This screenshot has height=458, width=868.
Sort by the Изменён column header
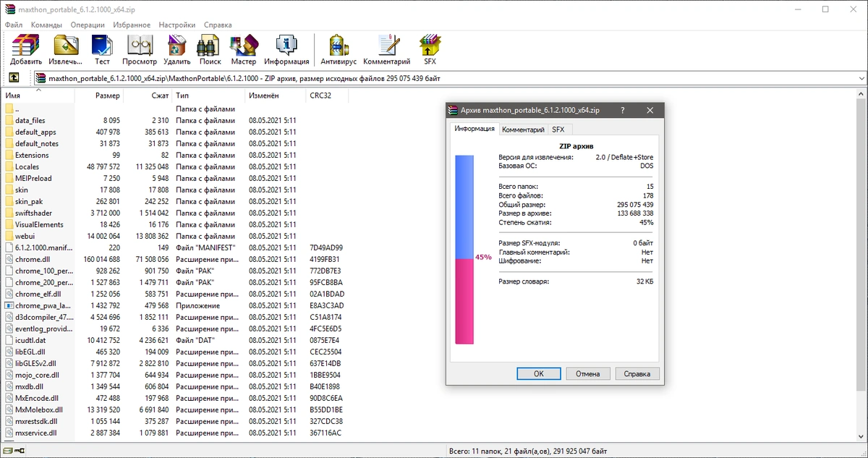point(276,96)
